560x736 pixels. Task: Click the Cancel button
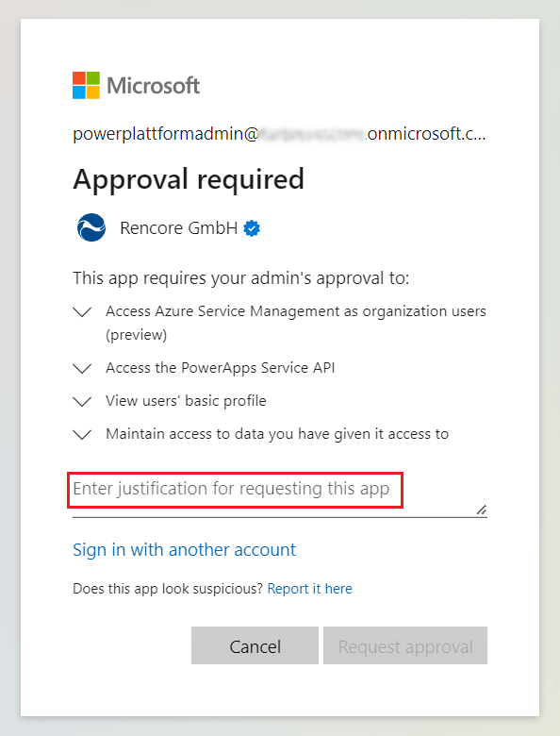point(255,645)
